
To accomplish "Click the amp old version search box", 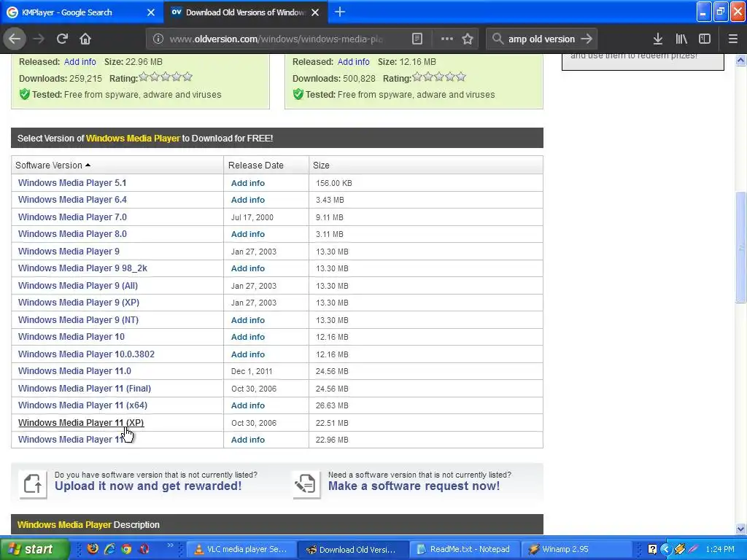I will pyautogui.click(x=541, y=39).
